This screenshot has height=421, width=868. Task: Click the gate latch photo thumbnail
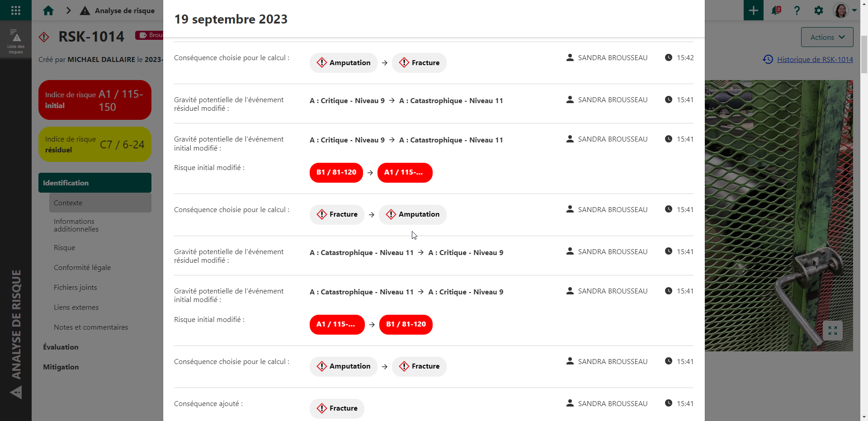[x=778, y=216]
